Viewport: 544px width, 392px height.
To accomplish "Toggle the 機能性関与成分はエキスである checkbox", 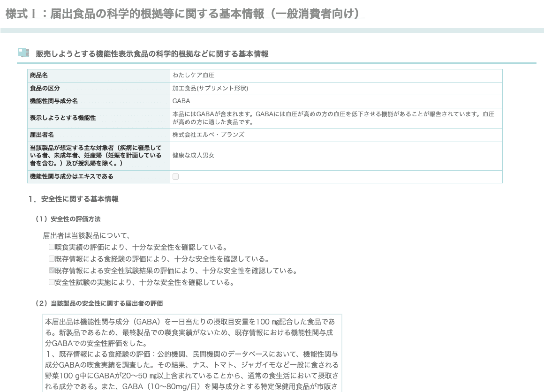I will tap(175, 176).
